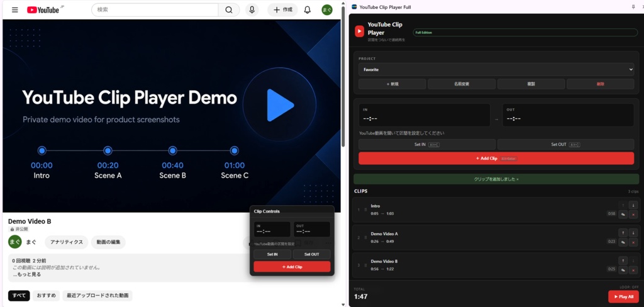Image resolution: width=644 pixels, height=307 pixels.
Task: Grab the drag handle of Demo Video B clip
Action: click(365, 265)
